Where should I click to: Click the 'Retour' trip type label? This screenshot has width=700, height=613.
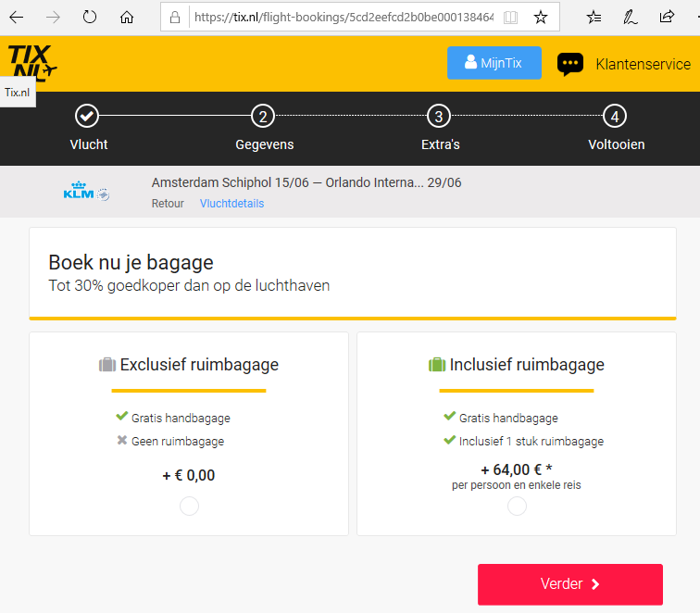(x=168, y=204)
